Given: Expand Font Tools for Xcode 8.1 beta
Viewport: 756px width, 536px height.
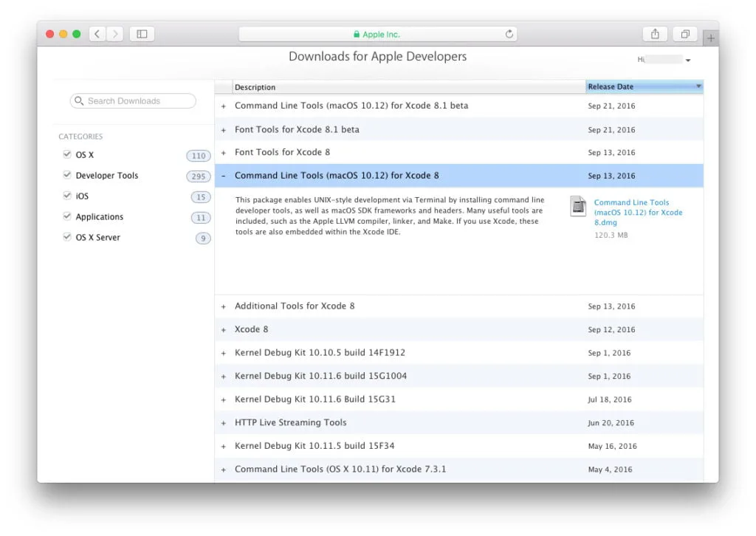Looking at the screenshot, I should tap(223, 130).
